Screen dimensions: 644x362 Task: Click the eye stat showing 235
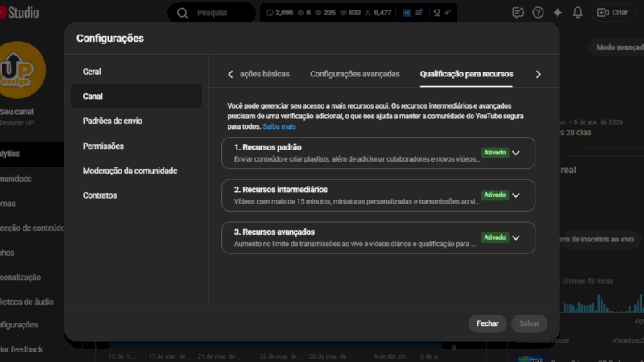click(325, 13)
